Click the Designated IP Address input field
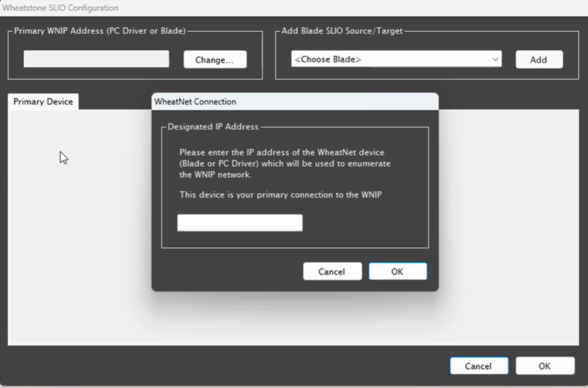Screen dimensions: 588x388 point(240,222)
